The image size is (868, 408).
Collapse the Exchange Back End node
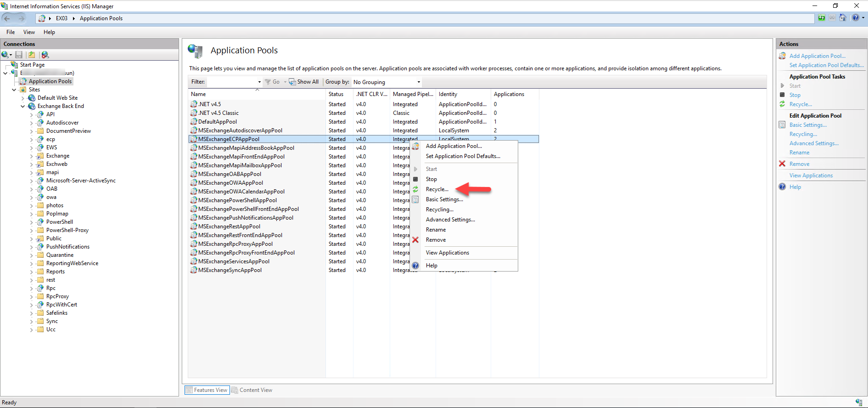[23, 106]
